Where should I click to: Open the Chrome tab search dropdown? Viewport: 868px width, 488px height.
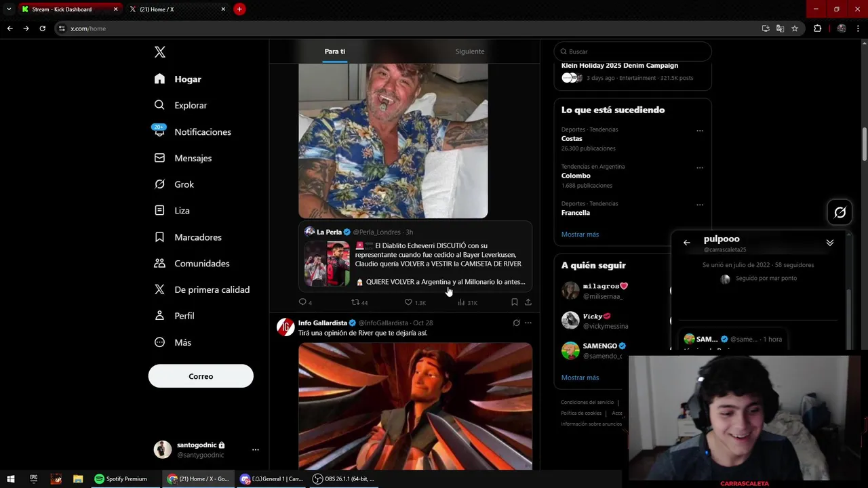click(9, 9)
